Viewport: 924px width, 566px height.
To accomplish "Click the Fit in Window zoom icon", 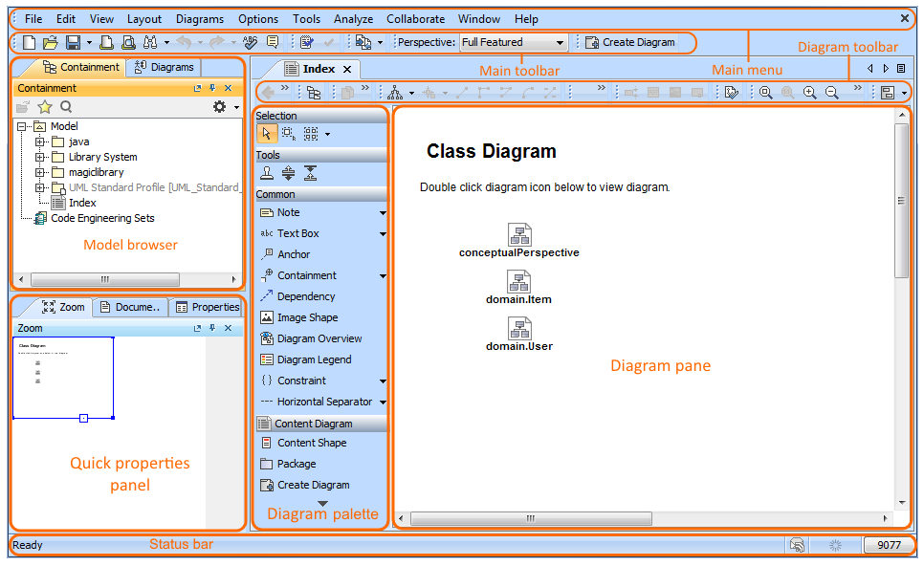I will pyautogui.click(x=765, y=93).
